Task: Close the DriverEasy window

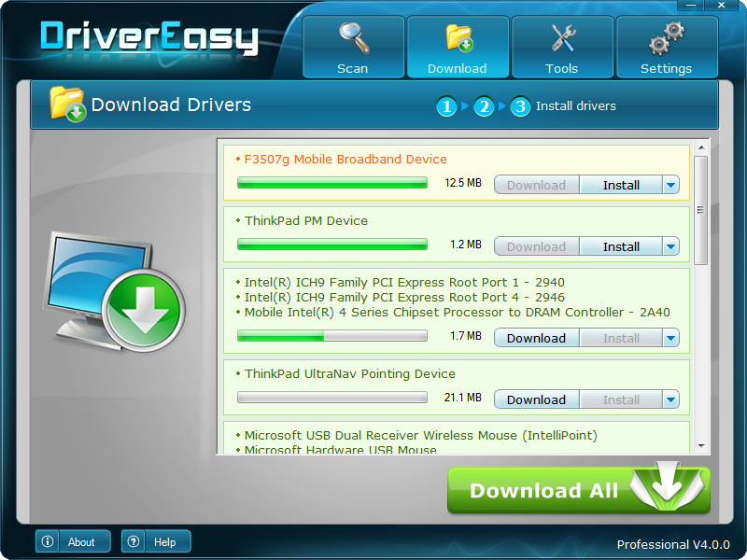Action: (x=721, y=6)
